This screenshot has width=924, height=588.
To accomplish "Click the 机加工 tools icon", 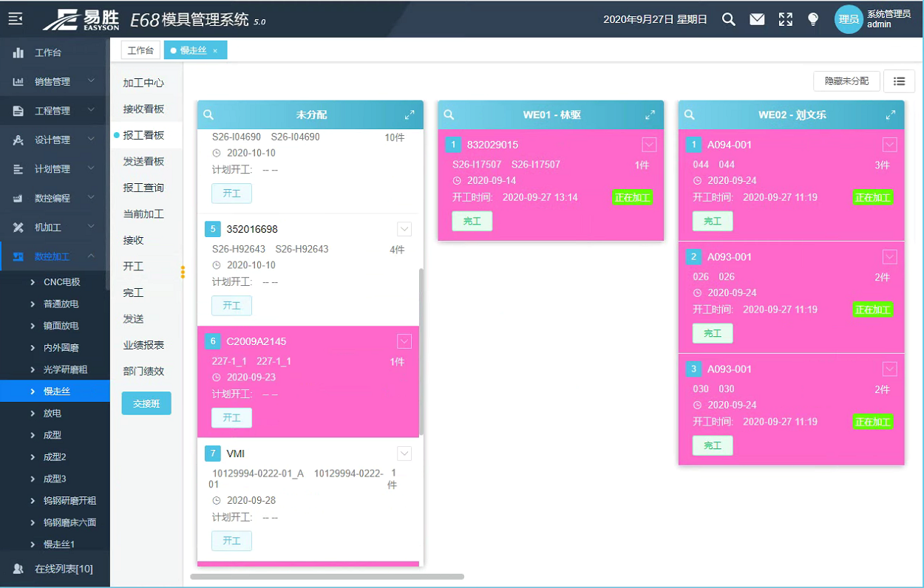I will coord(18,227).
